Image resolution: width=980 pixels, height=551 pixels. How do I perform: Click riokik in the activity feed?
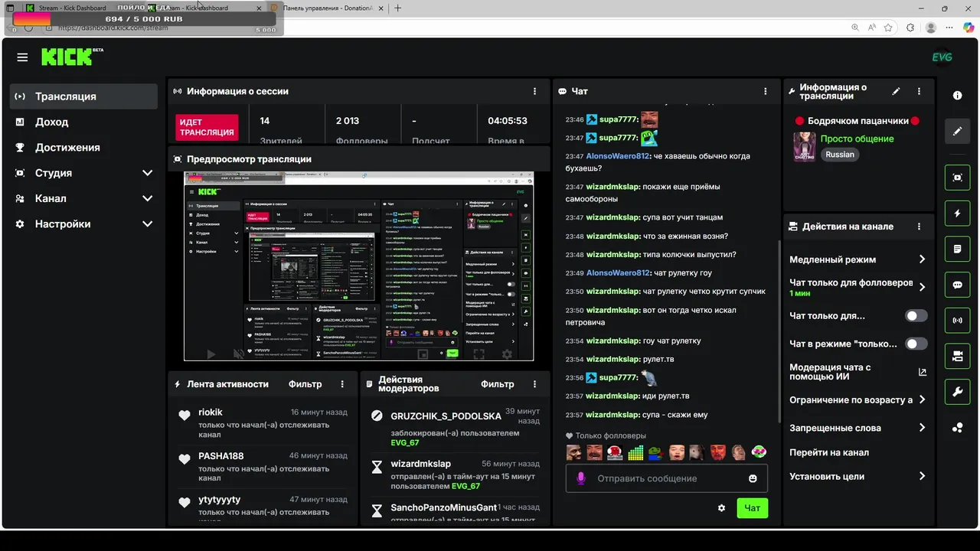click(x=211, y=412)
